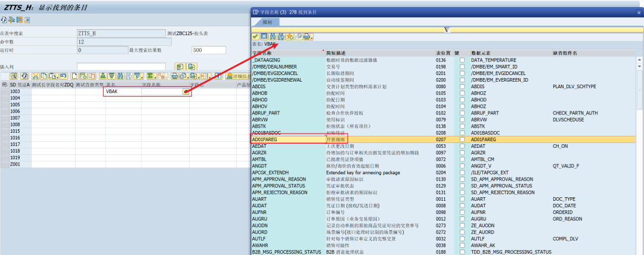The image size is (644, 255).
Task: Open Find binoculars in grid toolbar
Action: pos(120,76)
